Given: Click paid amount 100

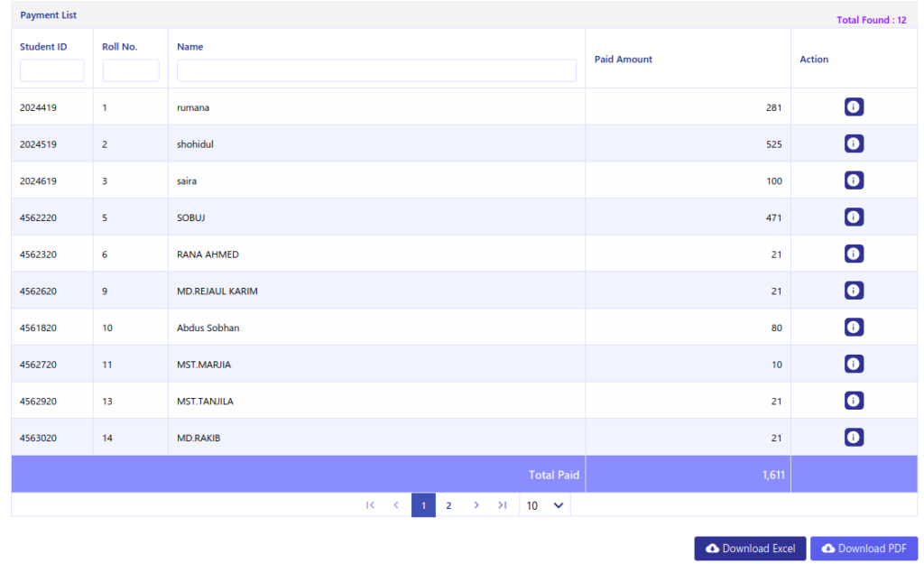Looking at the screenshot, I should click(x=773, y=180).
